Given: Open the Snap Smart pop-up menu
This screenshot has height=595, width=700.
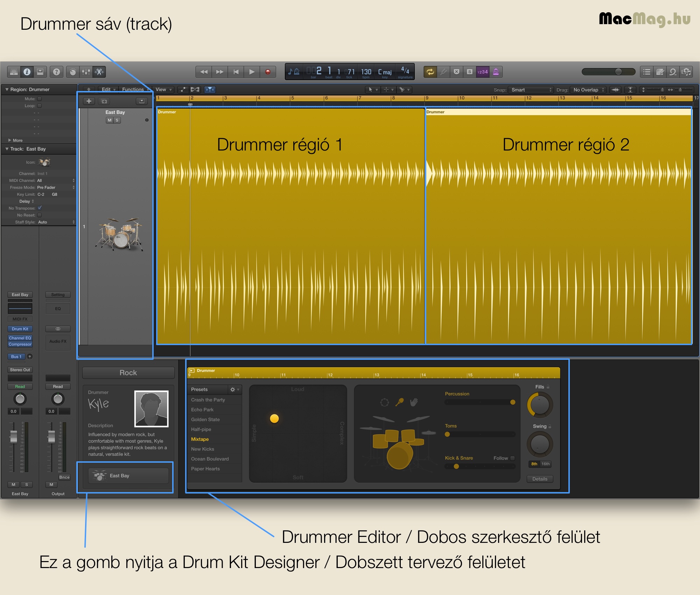Looking at the screenshot, I should click(x=531, y=90).
